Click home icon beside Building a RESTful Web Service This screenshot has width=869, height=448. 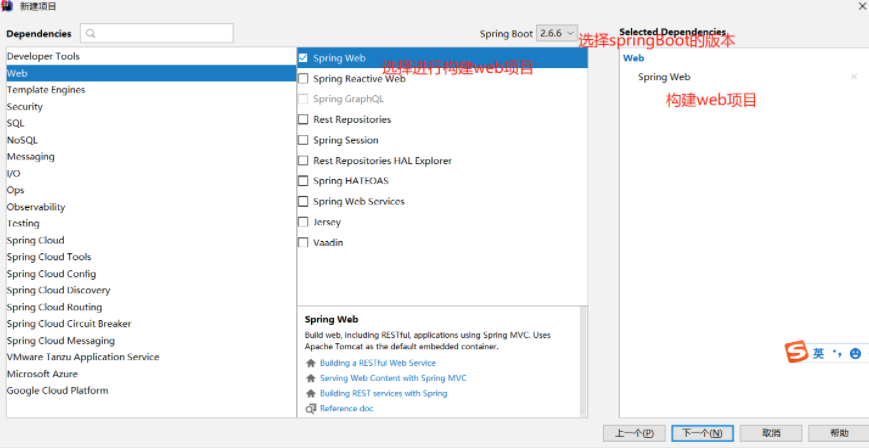click(x=310, y=363)
